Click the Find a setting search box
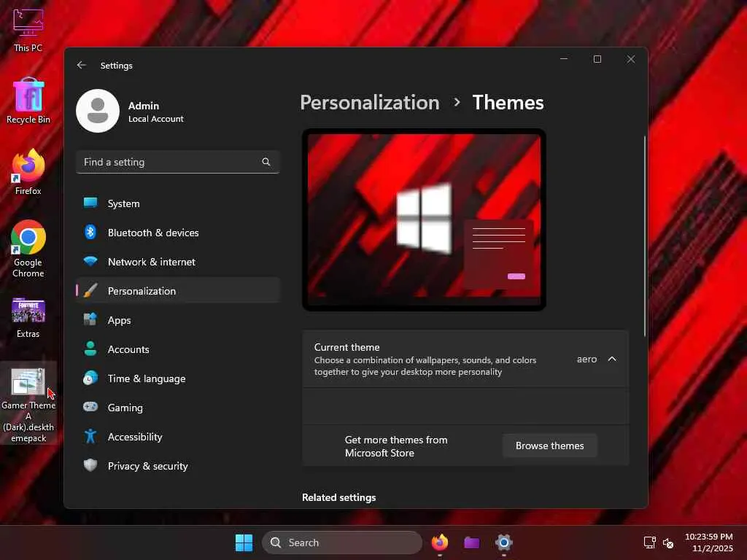The width and height of the screenshot is (747, 560). 178,162
